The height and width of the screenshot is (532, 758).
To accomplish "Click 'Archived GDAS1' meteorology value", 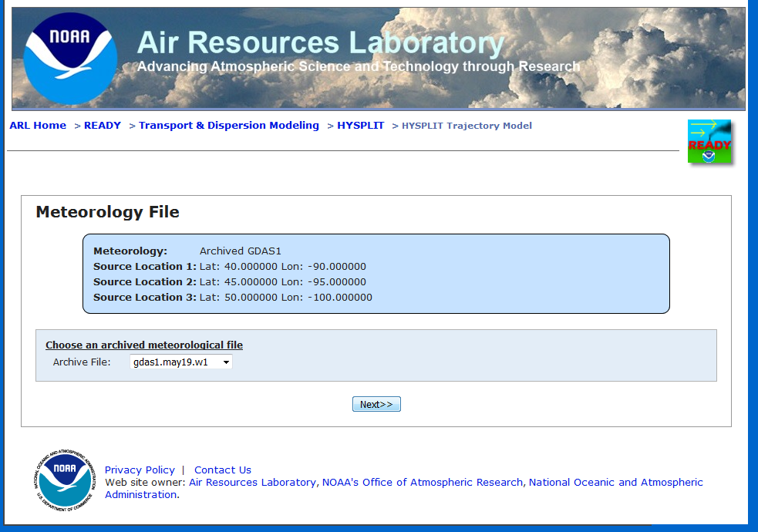I will (x=241, y=251).
